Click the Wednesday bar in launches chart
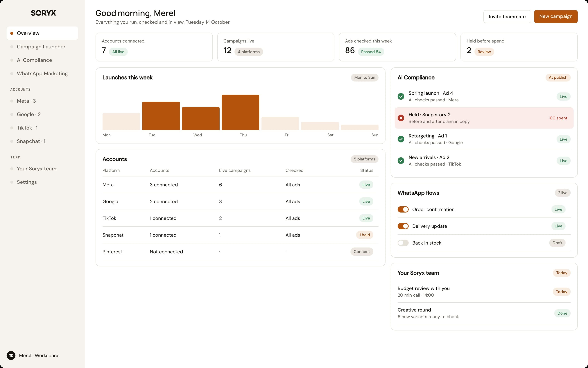Viewport: 588px width, 368px height. click(x=201, y=118)
